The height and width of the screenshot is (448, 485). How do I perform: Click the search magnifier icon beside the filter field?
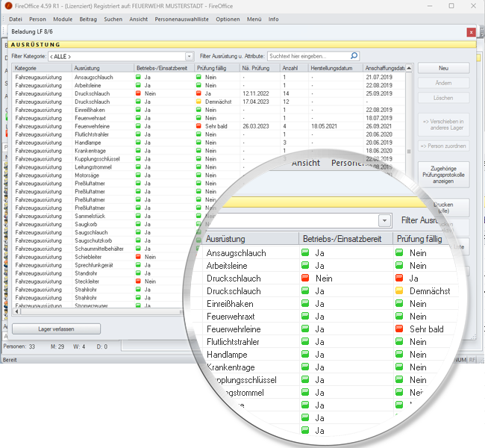point(354,56)
